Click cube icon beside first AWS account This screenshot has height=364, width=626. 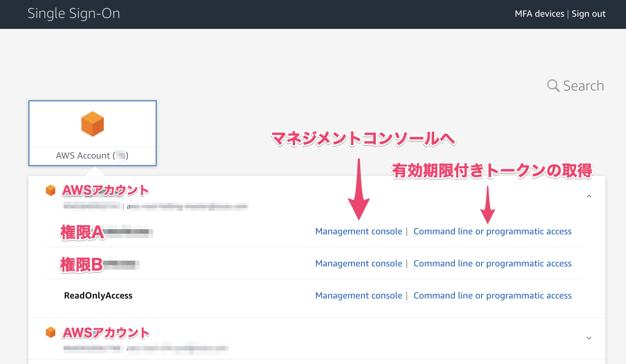click(x=51, y=190)
